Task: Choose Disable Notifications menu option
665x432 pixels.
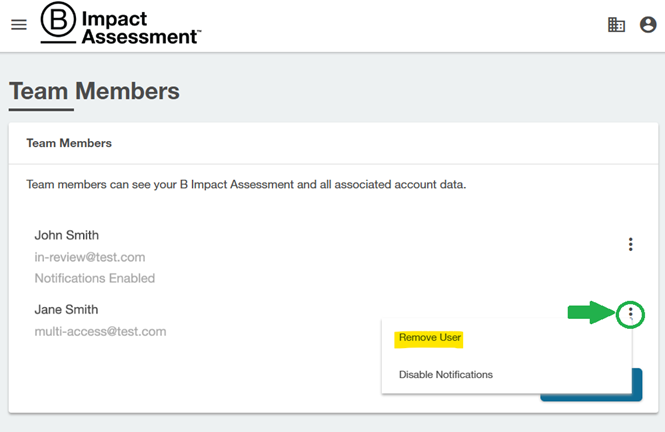Action: (x=445, y=375)
